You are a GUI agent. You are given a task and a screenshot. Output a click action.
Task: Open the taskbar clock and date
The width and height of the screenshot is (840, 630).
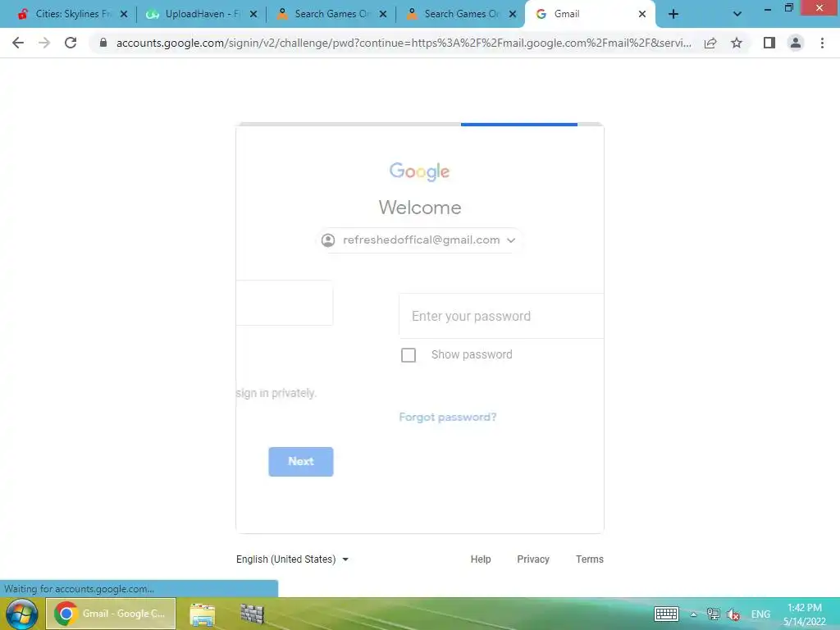804,614
